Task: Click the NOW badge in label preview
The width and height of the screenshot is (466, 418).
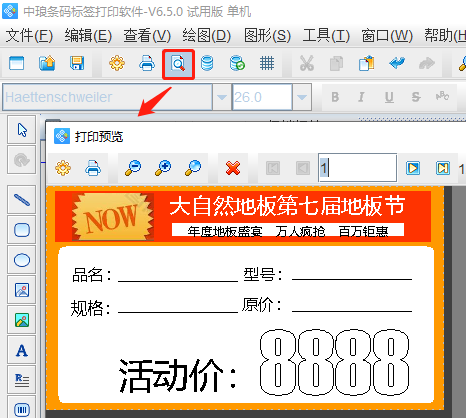Action: pos(113,217)
